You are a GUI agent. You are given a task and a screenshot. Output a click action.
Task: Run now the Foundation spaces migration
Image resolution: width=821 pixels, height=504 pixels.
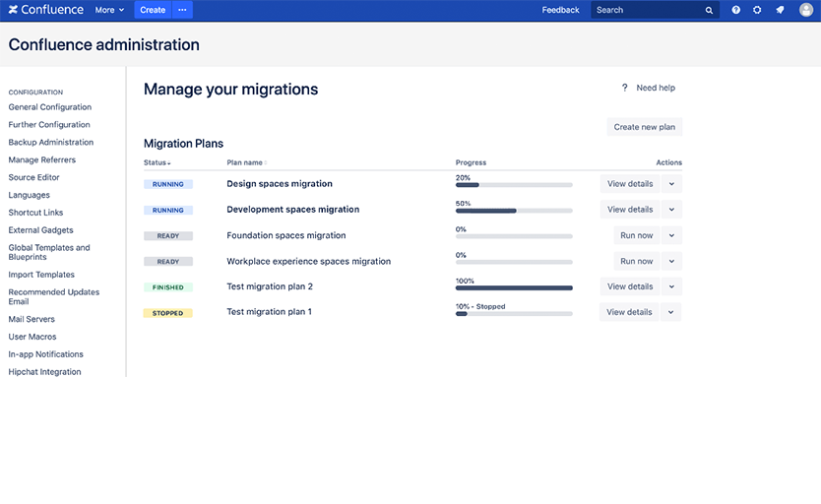pos(637,235)
